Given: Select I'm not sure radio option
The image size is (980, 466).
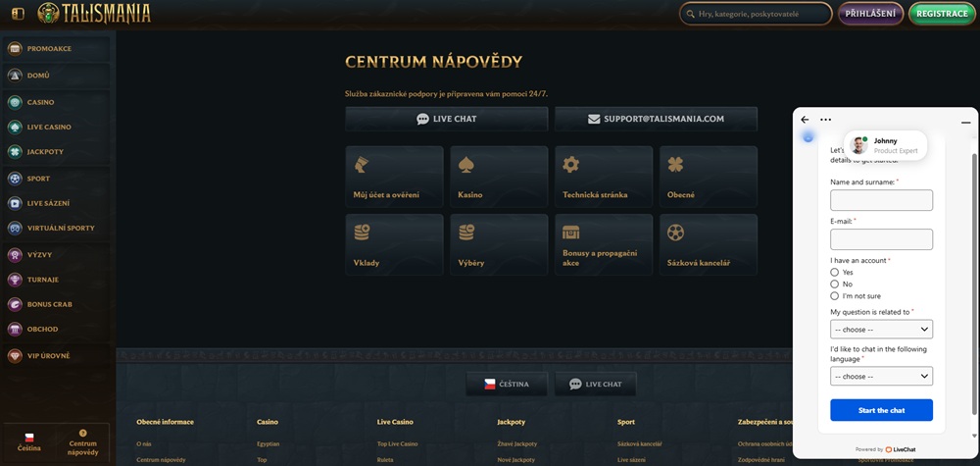Looking at the screenshot, I should pos(834,296).
